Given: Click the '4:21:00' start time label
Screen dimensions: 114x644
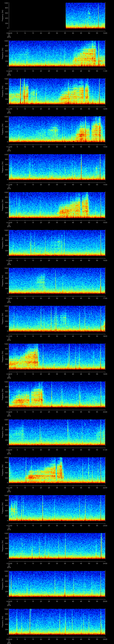Looking at the screenshot, I should click(9, 487).
